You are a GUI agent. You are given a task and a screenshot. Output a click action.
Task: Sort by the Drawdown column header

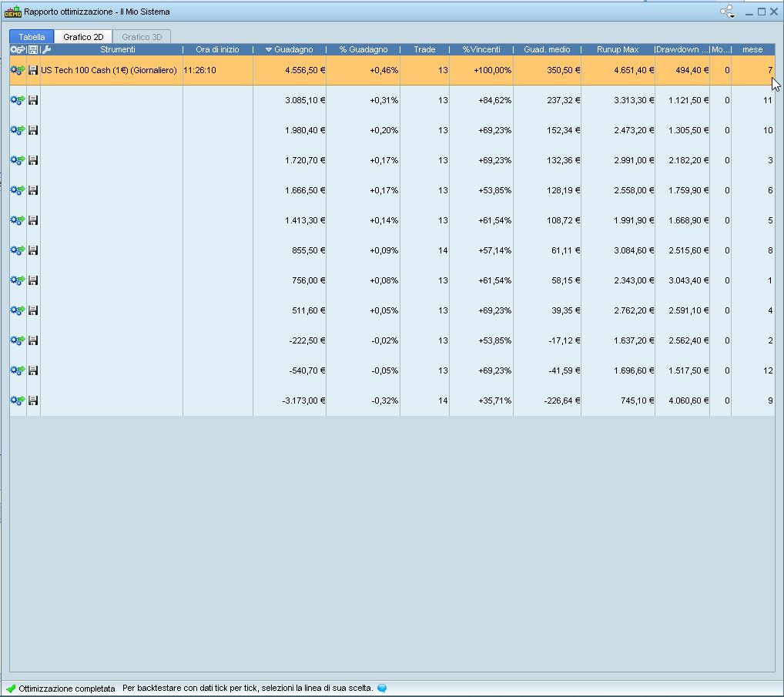[682, 49]
